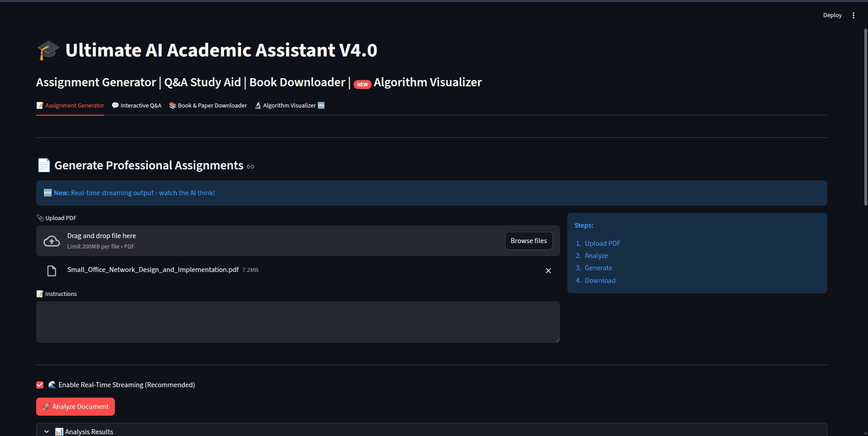This screenshot has height=436, width=868.
Task: Open the three-dot main menu
Action: click(x=853, y=15)
